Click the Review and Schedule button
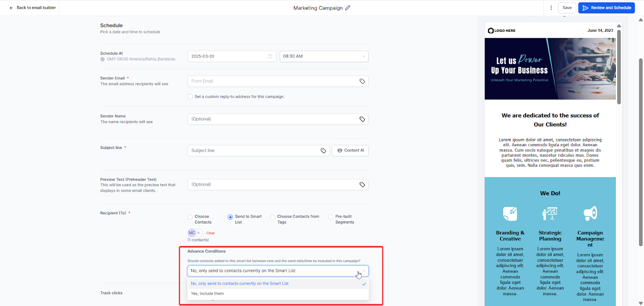This screenshot has width=644, height=306. pos(606,8)
